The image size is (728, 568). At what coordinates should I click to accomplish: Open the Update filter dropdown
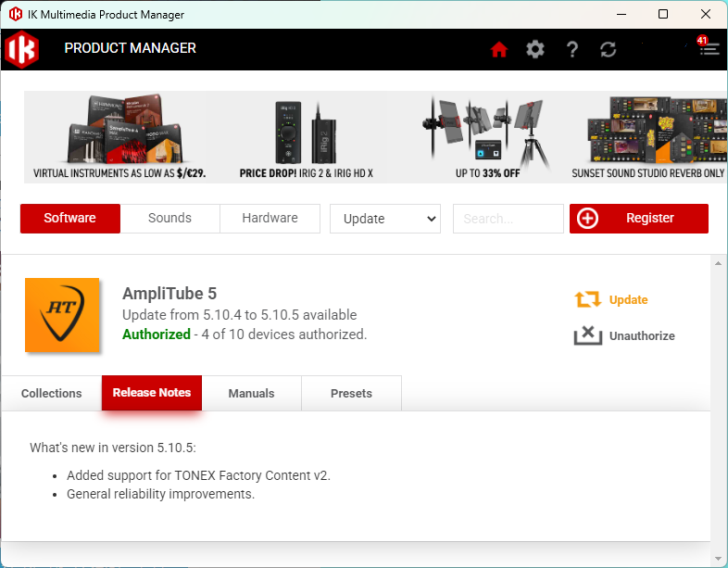point(385,219)
